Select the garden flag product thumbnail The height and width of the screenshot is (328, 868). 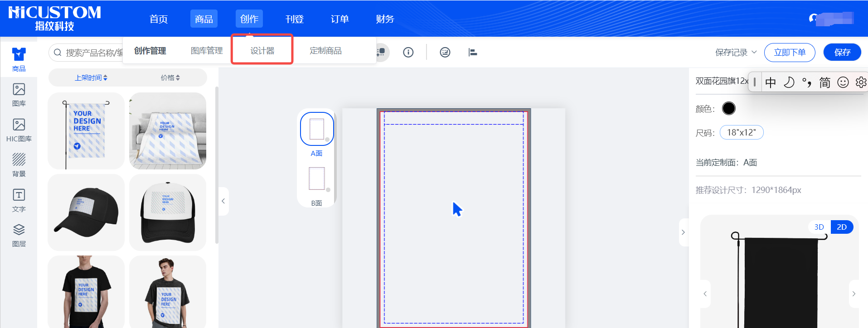86,131
